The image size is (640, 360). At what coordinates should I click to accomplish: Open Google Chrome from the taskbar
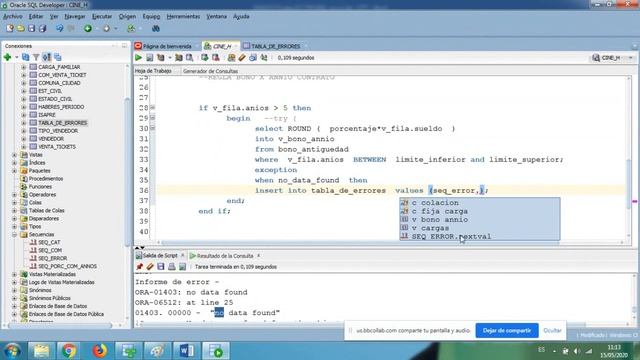click(x=69, y=351)
